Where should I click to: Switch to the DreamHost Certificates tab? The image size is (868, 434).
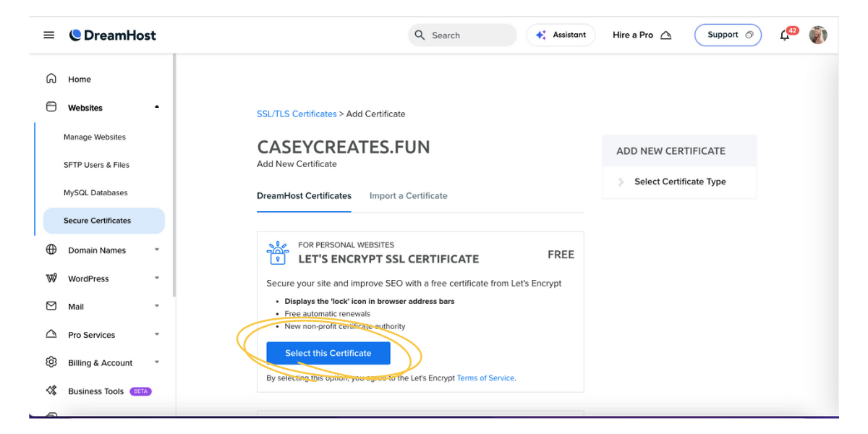304,196
